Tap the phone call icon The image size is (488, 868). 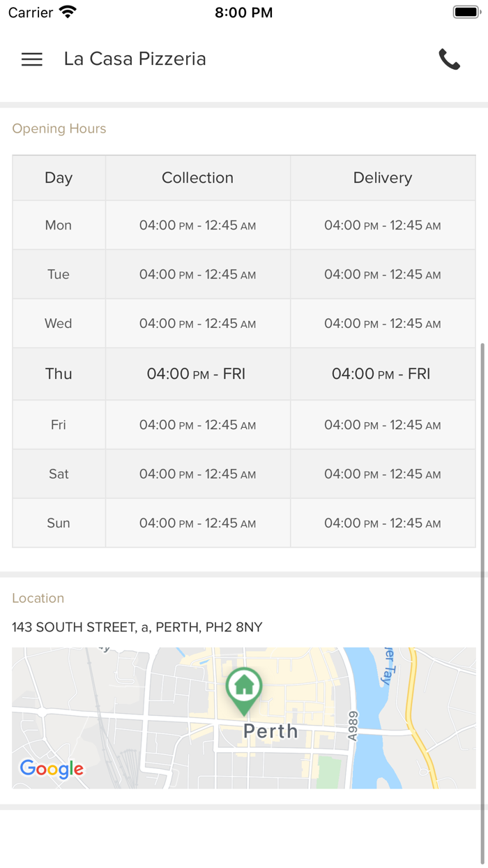pos(449,59)
